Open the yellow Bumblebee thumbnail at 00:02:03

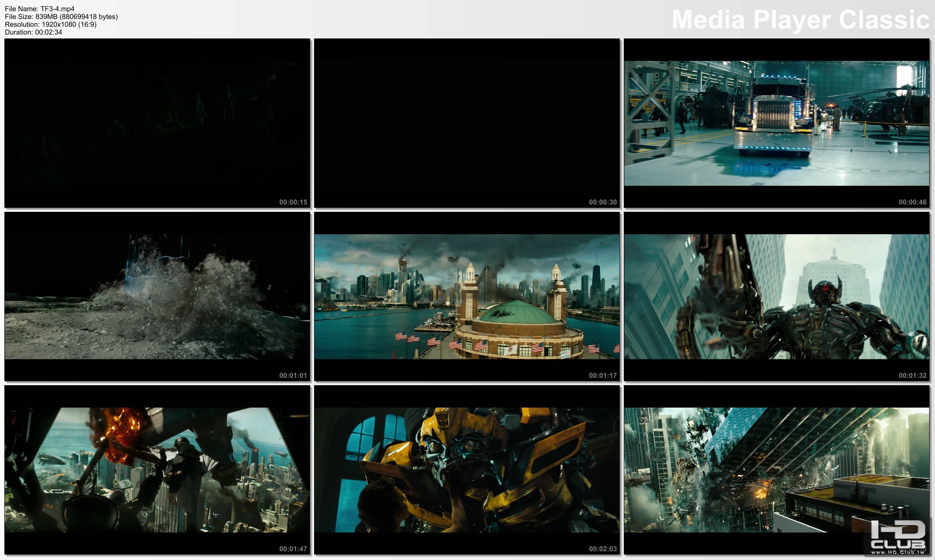point(467,470)
